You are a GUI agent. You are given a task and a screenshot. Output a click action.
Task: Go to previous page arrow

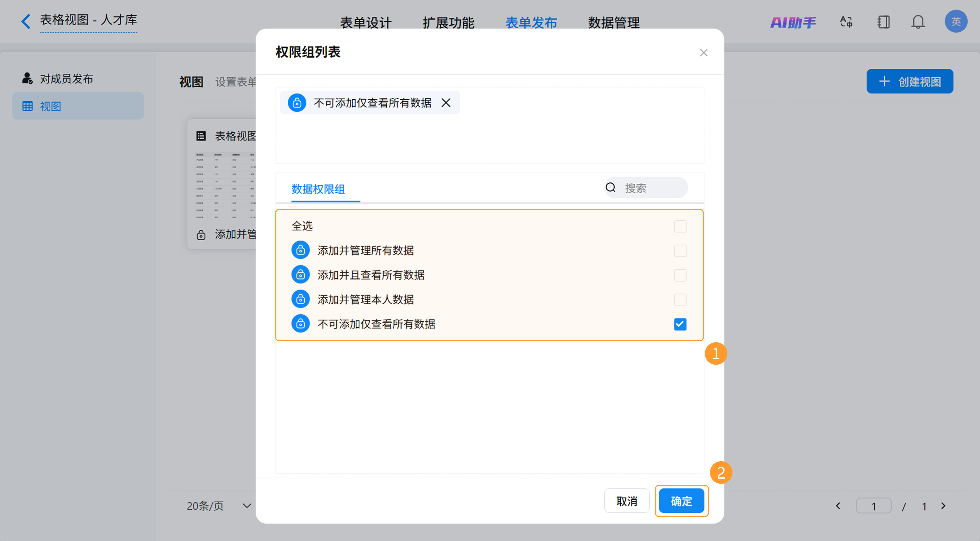coord(838,505)
